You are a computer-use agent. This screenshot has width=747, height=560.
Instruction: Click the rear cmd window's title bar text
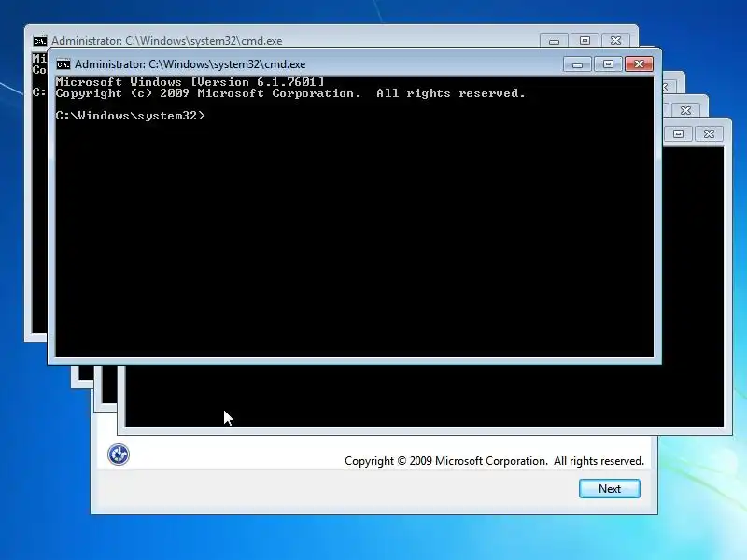coord(167,41)
